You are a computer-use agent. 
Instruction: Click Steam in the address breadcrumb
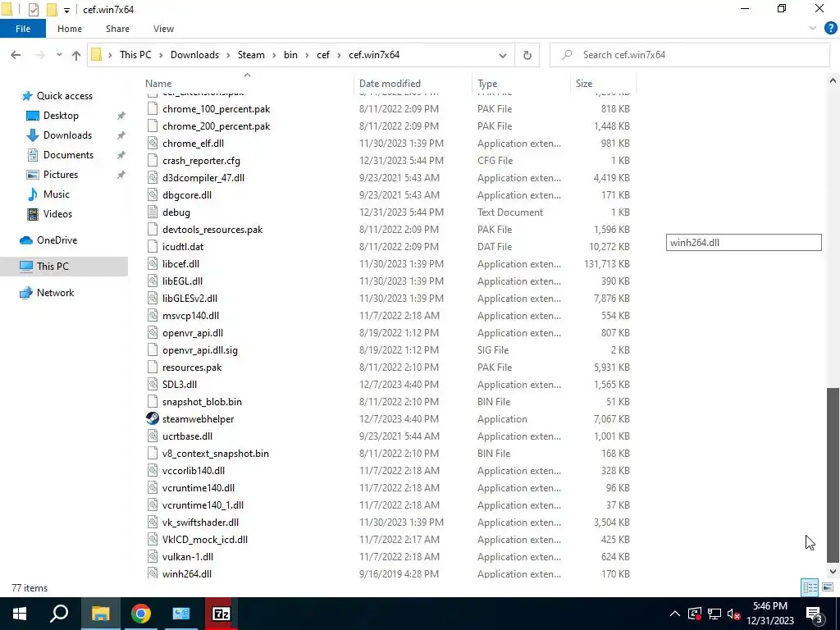[x=251, y=55]
